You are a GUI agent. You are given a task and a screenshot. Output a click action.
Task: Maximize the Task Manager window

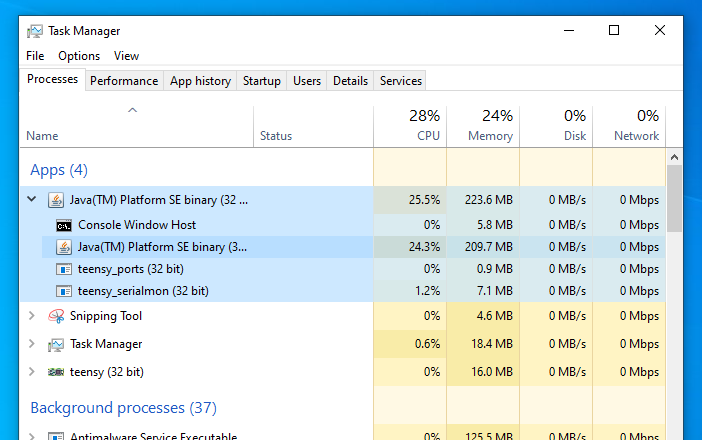click(614, 30)
